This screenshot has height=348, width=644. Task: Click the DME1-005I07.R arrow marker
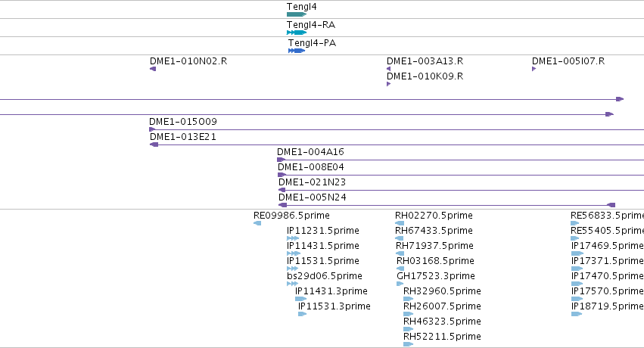coord(534,69)
